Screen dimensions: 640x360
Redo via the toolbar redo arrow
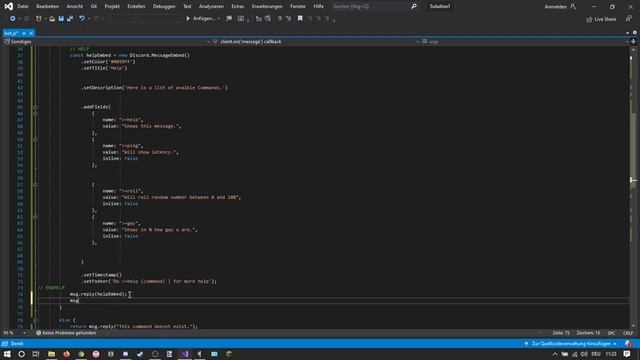[x=96, y=19]
